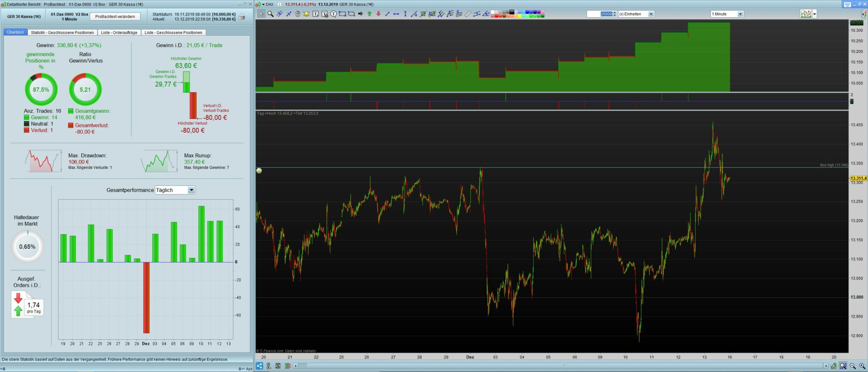Click the Gesamtverlust -80,00 € value
This screenshot has height=372, width=868.
point(85,132)
